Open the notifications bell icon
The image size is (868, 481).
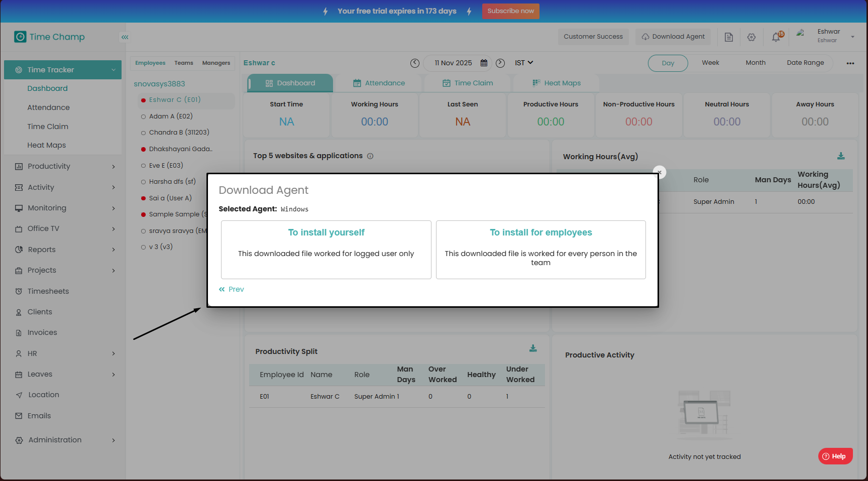[776, 37]
